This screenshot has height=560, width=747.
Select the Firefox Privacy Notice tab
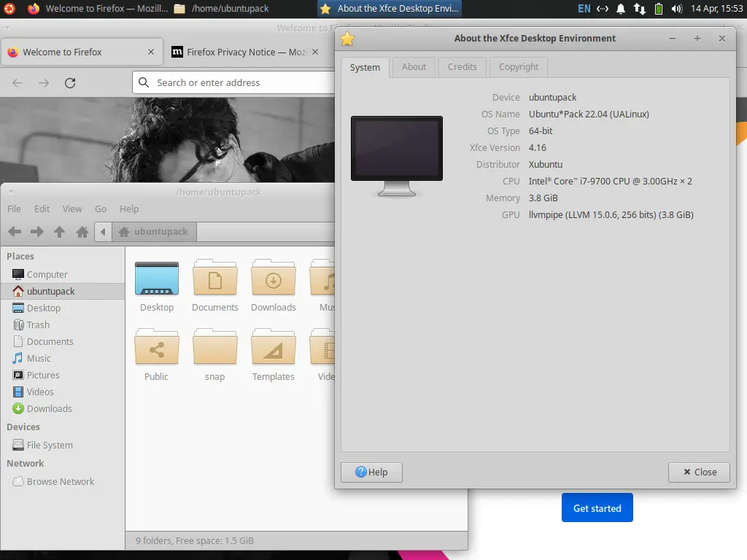click(x=245, y=52)
